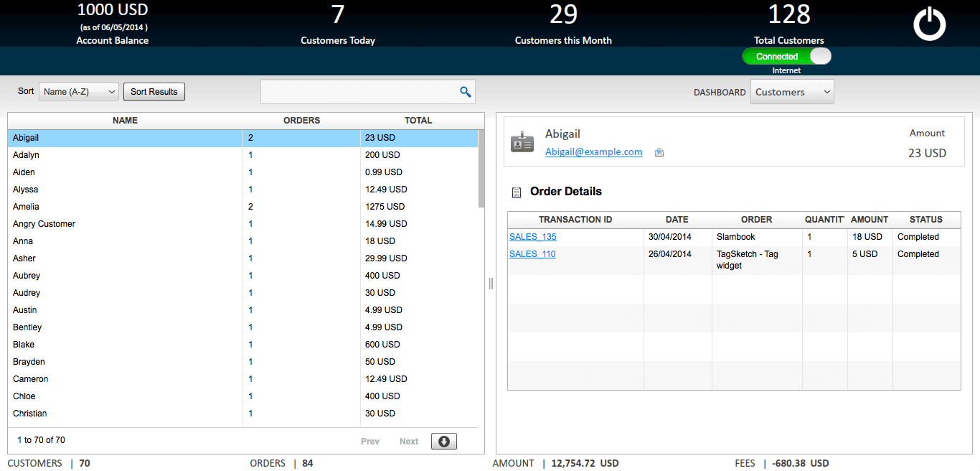Click the search magnifier icon
This screenshot has width=980, height=471.
coord(466,92)
